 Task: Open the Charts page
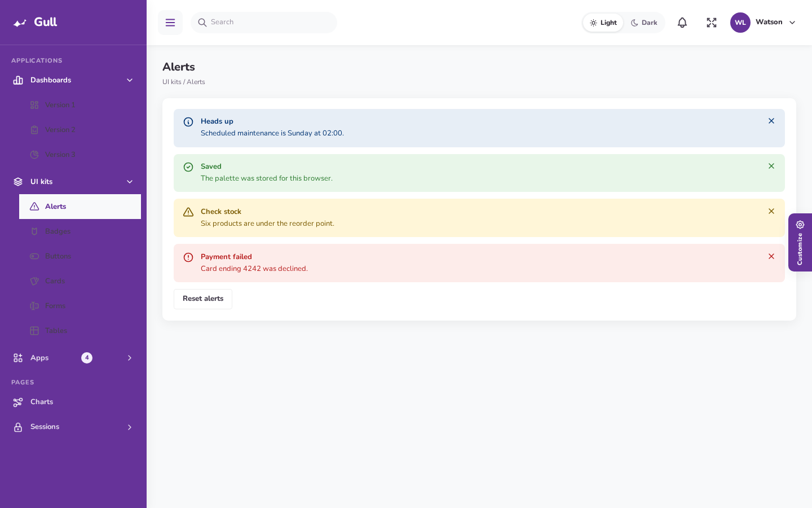[73, 402]
